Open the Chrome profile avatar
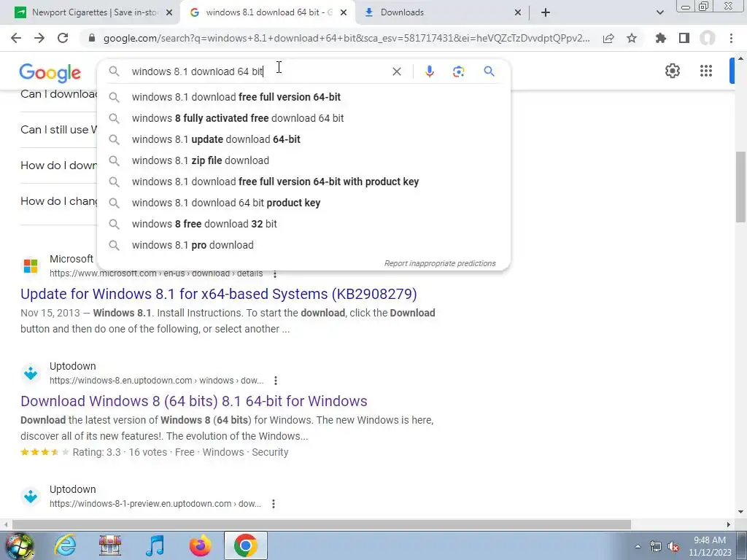This screenshot has width=747, height=560. coord(708,38)
